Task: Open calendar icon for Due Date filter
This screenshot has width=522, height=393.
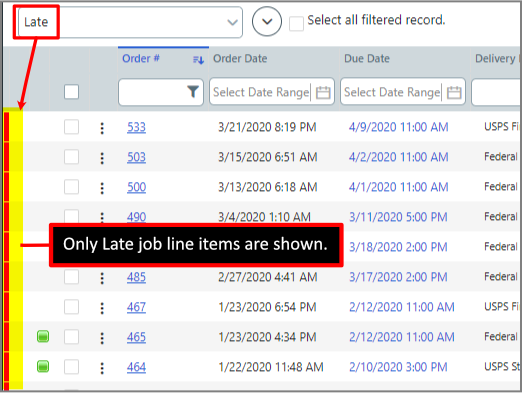Action: (x=454, y=92)
